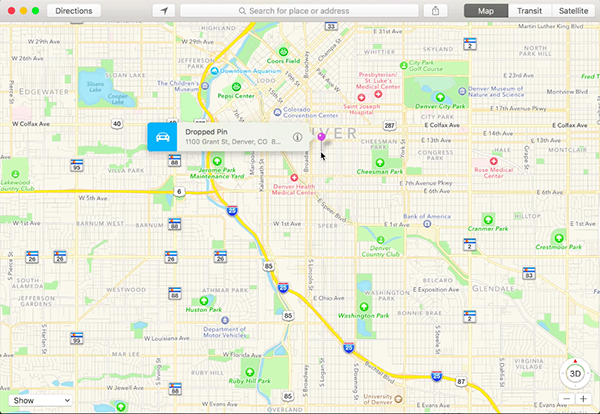600x414 pixels.
Task: Select the Pepsi Center icon
Action: coord(236,86)
